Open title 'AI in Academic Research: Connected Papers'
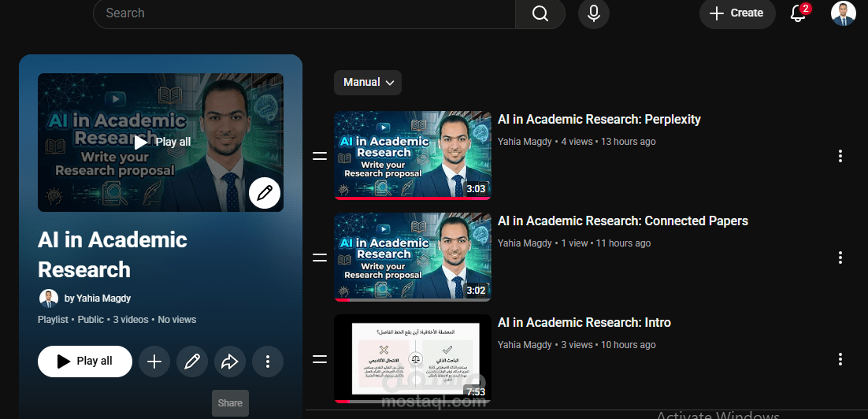This screenshot has width=868, height=419. tap(623, 221)
